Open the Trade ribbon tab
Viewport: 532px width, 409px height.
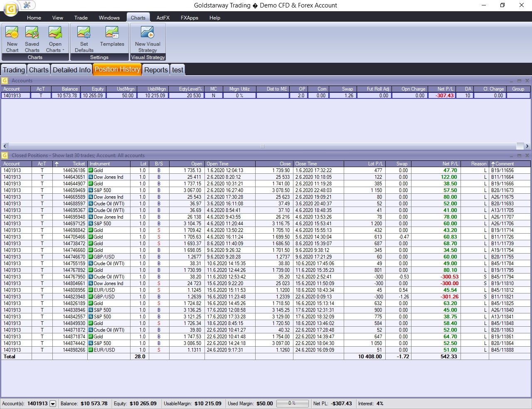tap(81, 18)
